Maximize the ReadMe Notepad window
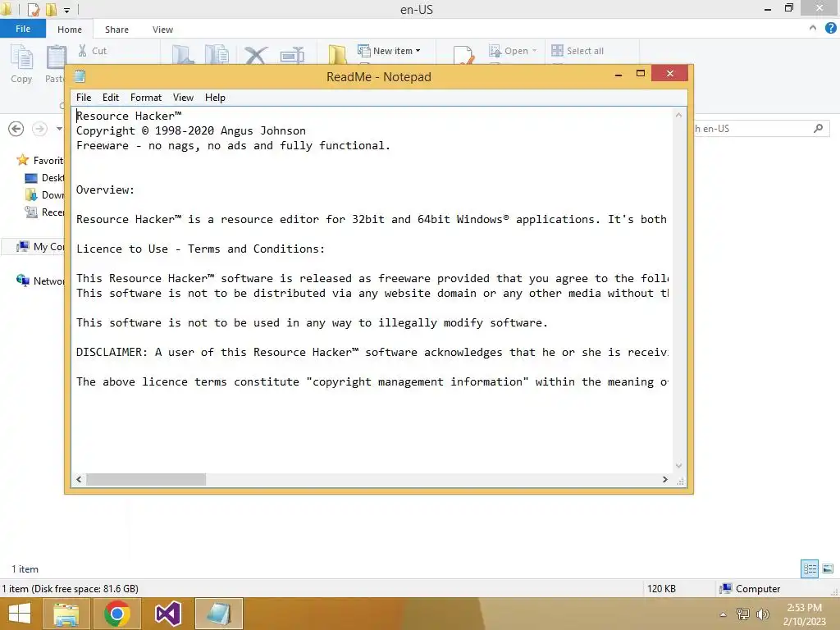This screenshot has width=840, height=630. pyautogui.click(x=640, y=73)
